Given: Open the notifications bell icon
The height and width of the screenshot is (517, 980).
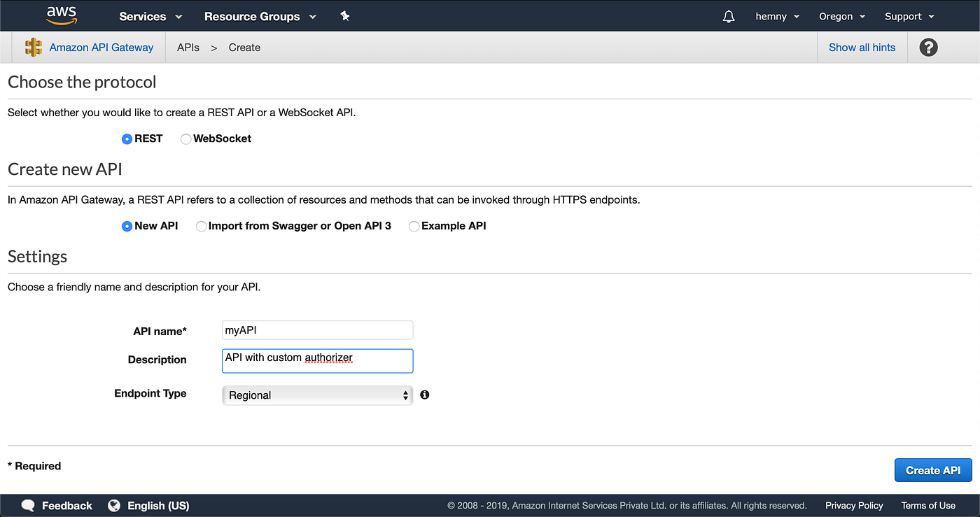Looking at the screenshot, I should 729,16.
